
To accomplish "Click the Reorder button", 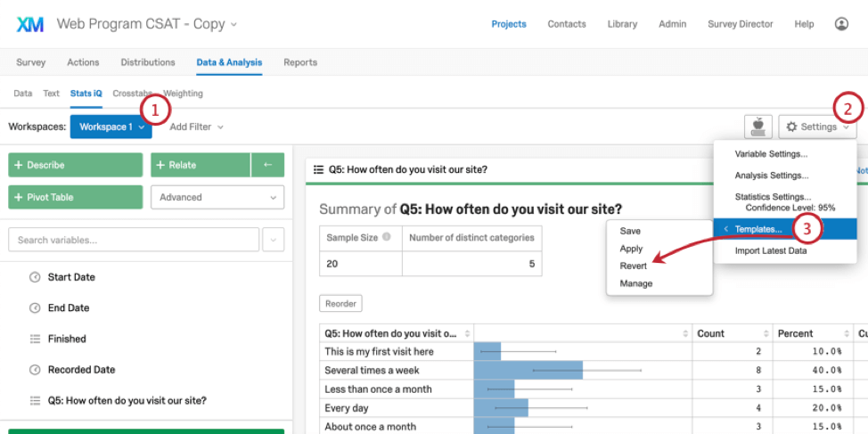I will tap(340, 303).
